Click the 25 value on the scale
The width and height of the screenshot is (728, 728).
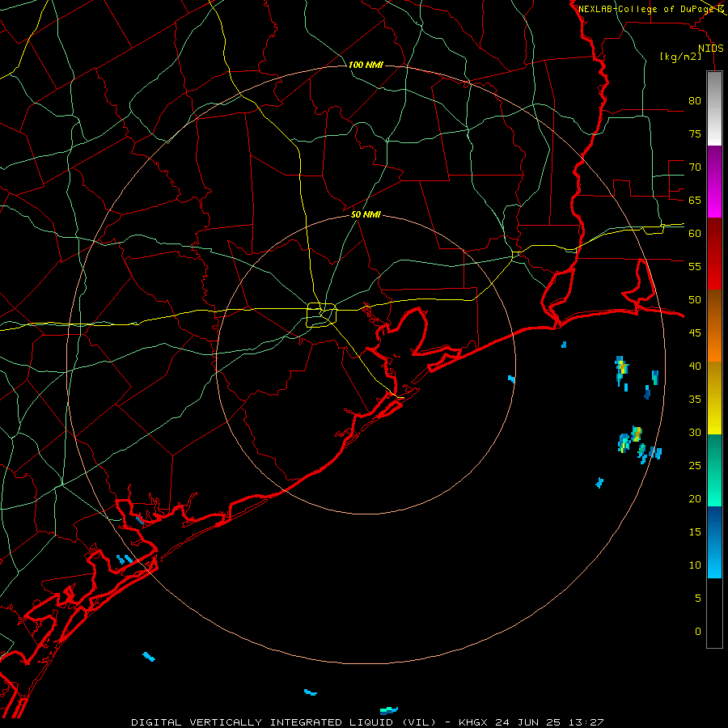(x=695, y=466)
